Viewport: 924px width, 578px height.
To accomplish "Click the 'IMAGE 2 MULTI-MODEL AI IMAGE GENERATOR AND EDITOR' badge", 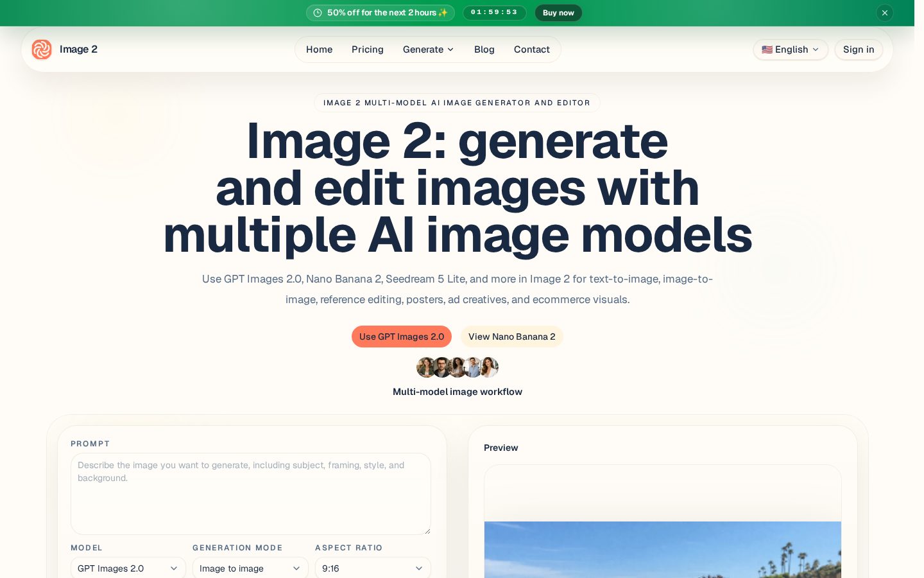I will click(x=457, y=103).
